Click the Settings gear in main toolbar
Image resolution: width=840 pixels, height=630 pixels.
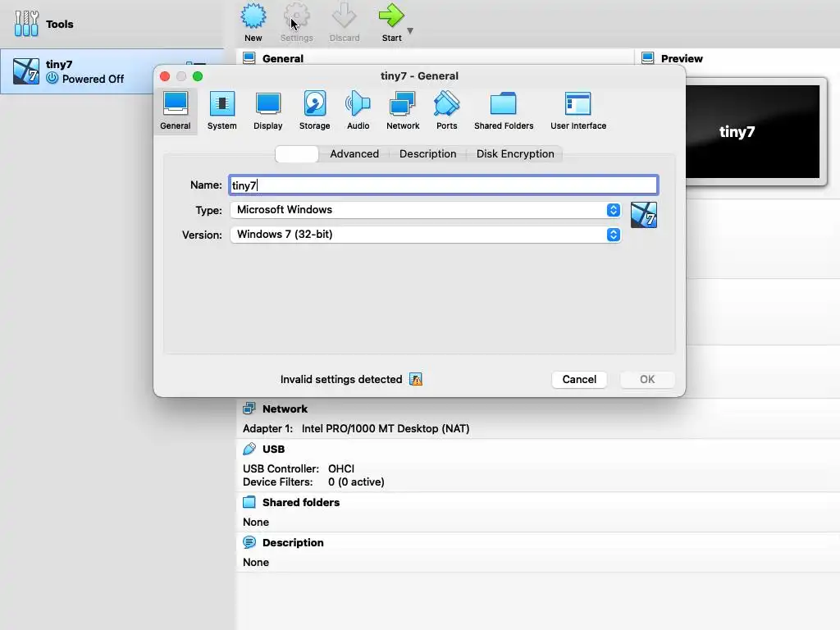pyautogui.click(x=296, y=16)
